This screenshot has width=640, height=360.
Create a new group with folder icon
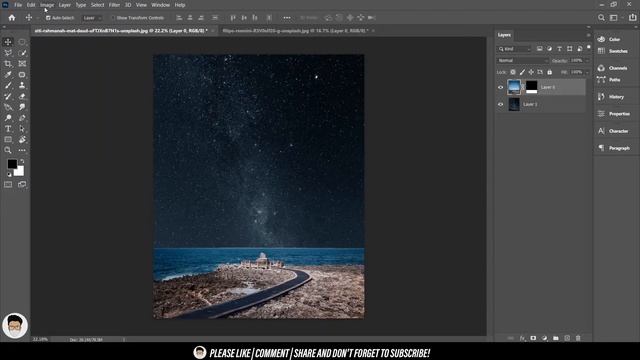point(556,338)
